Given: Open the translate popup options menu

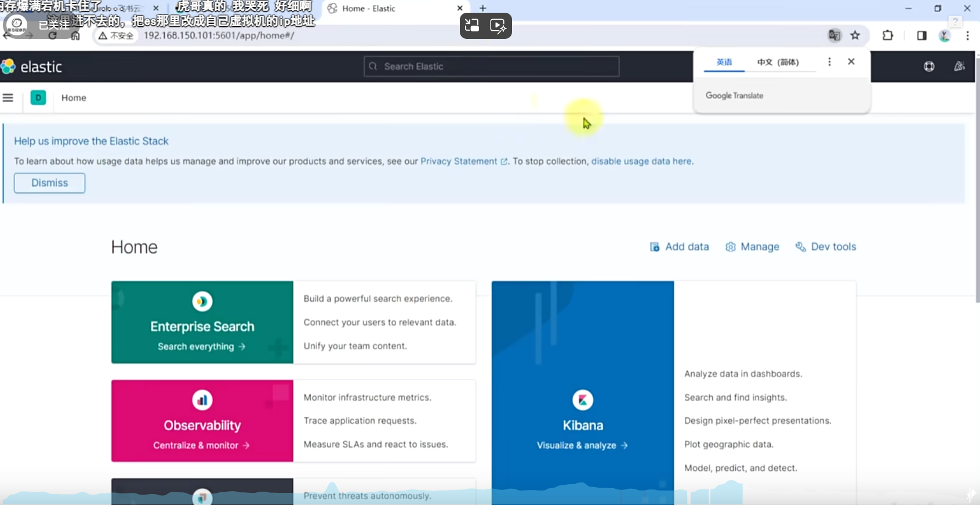Looking at the screenshot, I should (829, 61).
